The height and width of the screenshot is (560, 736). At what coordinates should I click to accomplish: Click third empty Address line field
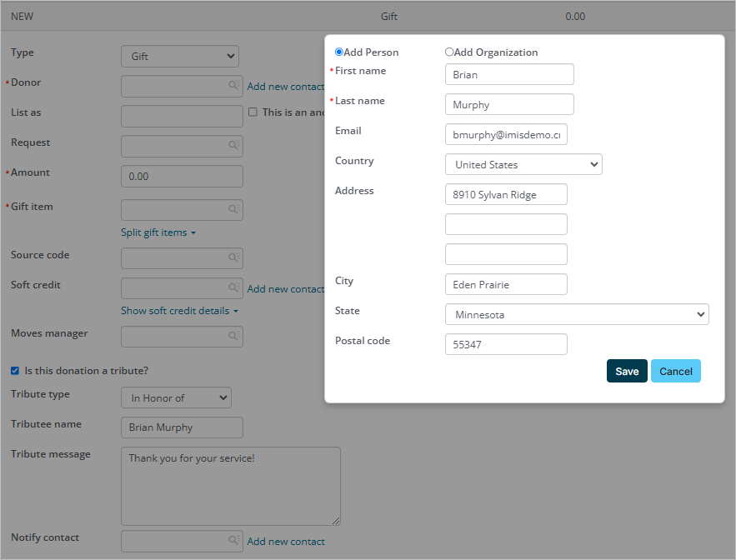tap(506, 254)
